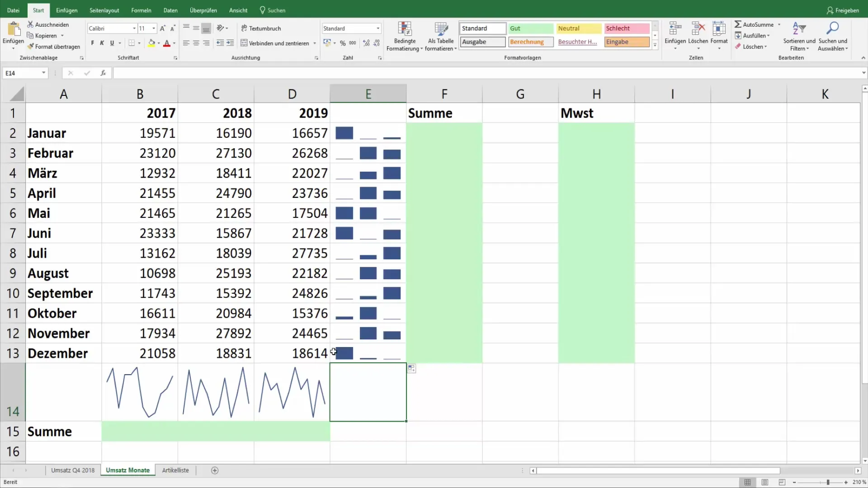Click Zellen Einfügen icon
The width and height of the screenshot is (868, 488).
click(675, 28)
